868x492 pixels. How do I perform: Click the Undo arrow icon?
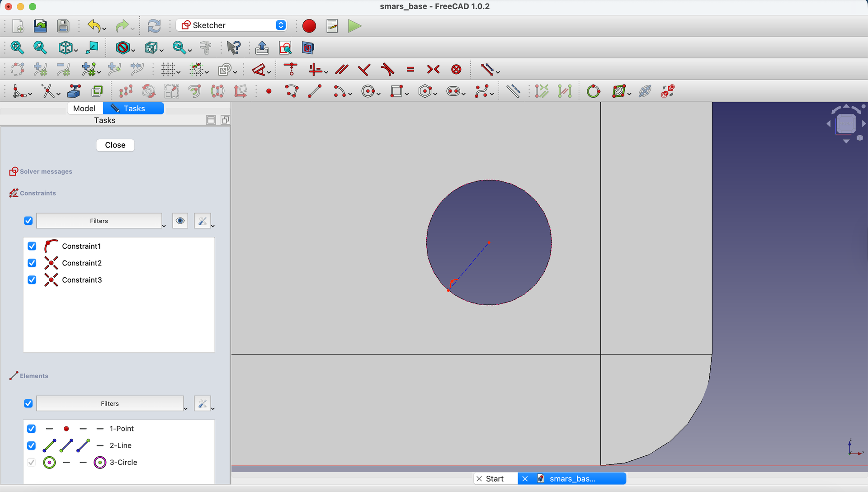(x=94, y=26)
